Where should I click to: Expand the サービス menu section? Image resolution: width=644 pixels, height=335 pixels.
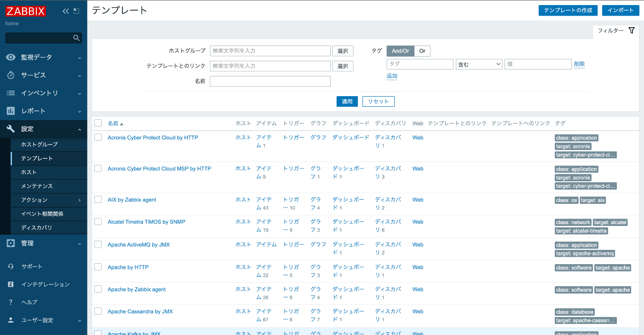pyautogui.click(x=80, y=75)
